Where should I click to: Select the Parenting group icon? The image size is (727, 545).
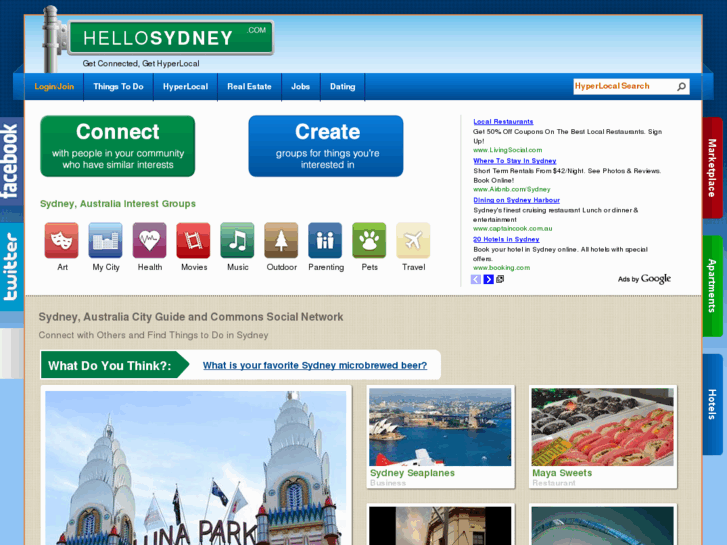point(325,240)
